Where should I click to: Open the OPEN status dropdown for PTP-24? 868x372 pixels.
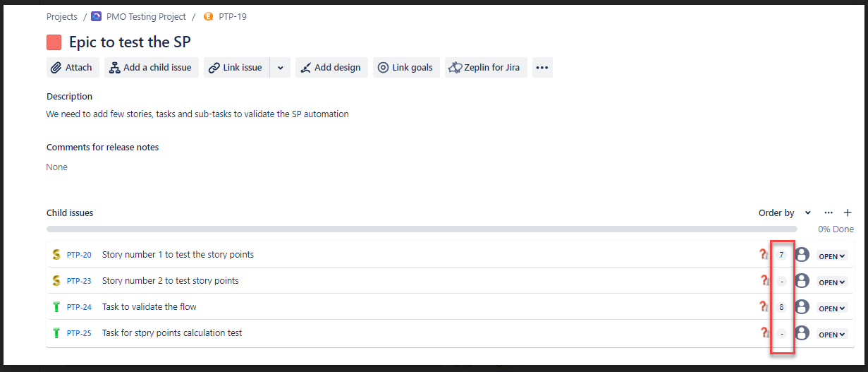(x=832, y=308)
